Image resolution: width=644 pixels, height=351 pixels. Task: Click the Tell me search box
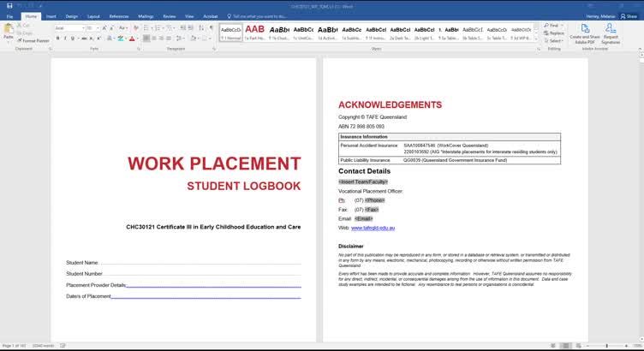tap(257, 15)
